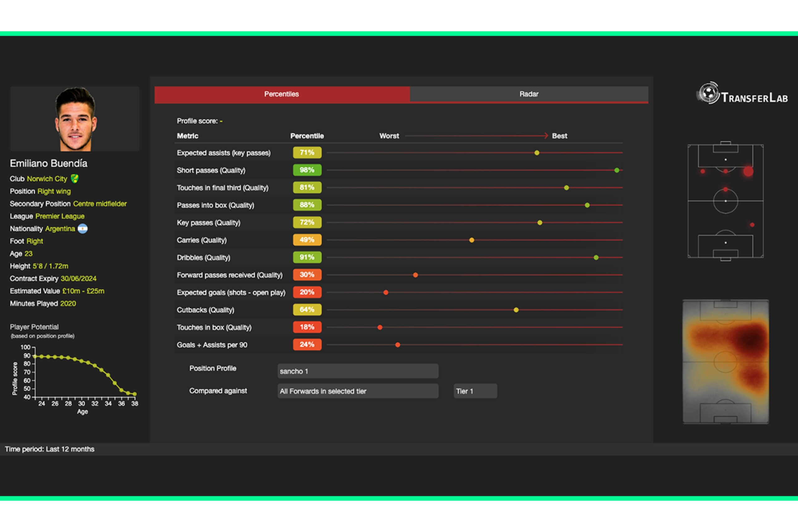Click the Short passes (Quality) percentile marker

[x=617, y=170]
